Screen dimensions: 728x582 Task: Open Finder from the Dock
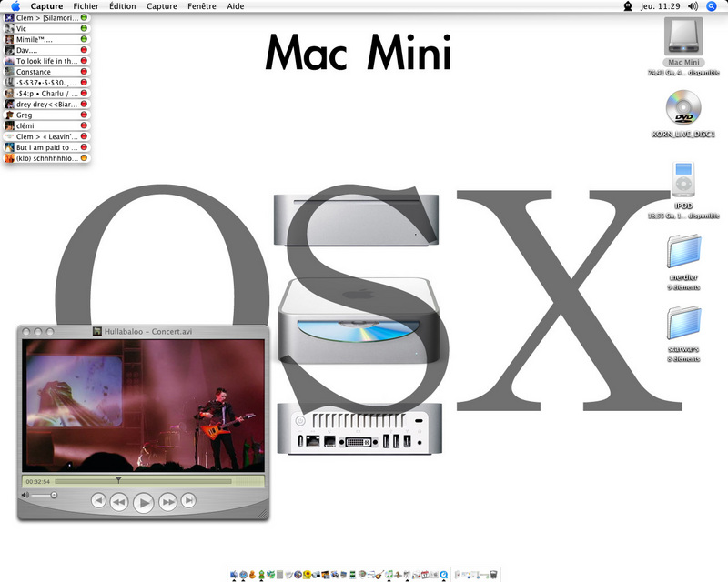tap(234, 575)
